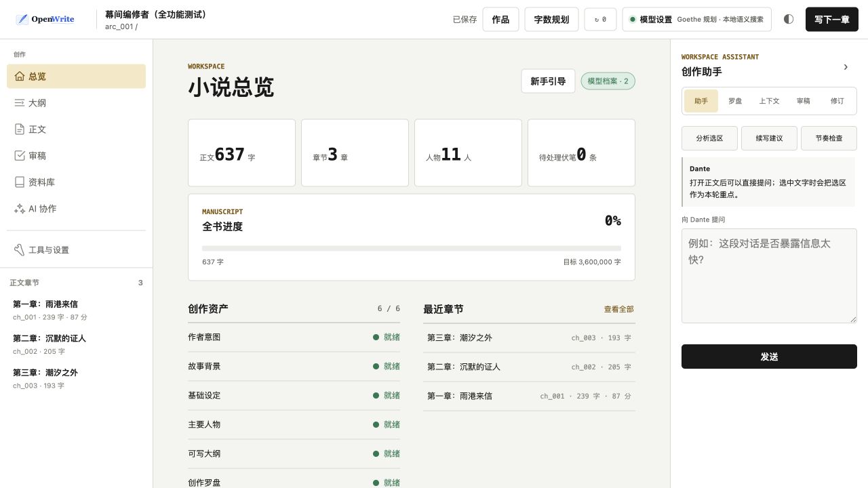The height and width of the screenshot is (488, 868).
Task: Open 大纲 outline icon in sidebar
Action: click(x=20, y=103)
